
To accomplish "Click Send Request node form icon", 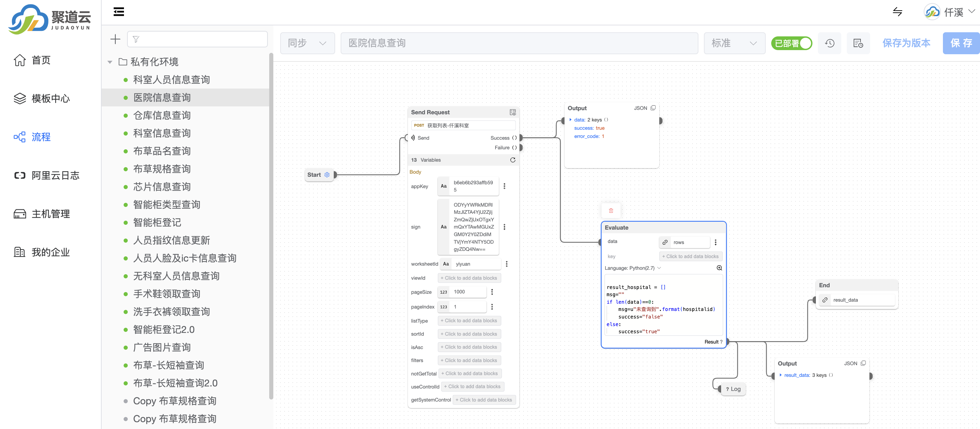I will [512, 112].
